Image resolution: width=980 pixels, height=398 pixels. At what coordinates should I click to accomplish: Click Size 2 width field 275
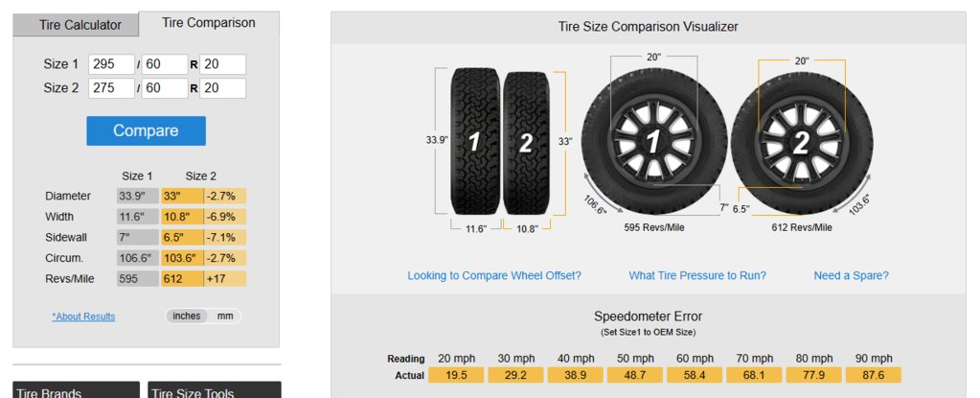[x=112, y=88]
